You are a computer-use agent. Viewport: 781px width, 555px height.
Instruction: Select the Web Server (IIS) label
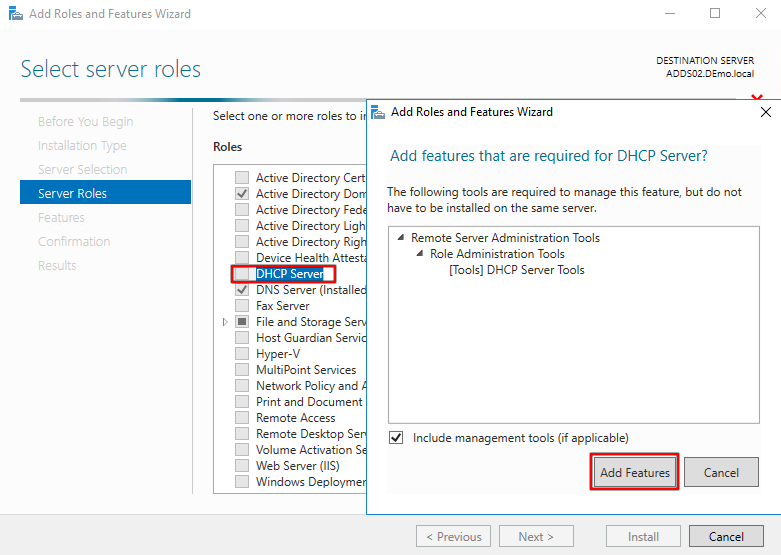pos(297,465)
